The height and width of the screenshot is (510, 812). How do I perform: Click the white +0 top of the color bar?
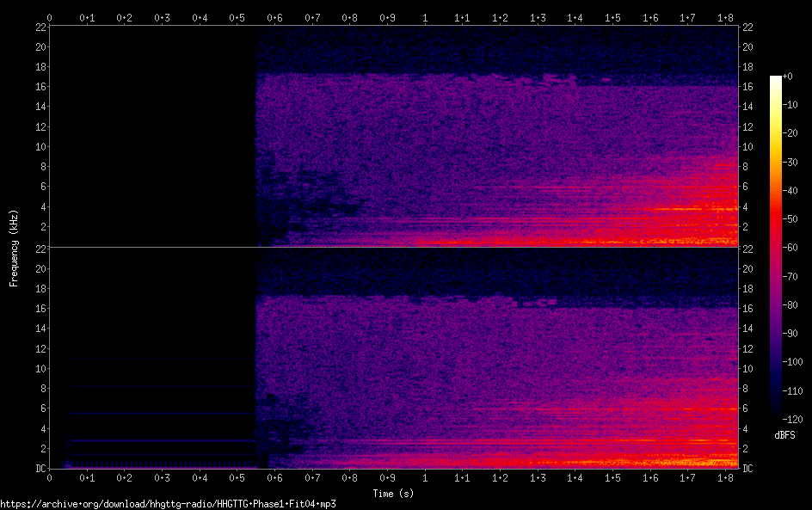click(x=776, y=78)
